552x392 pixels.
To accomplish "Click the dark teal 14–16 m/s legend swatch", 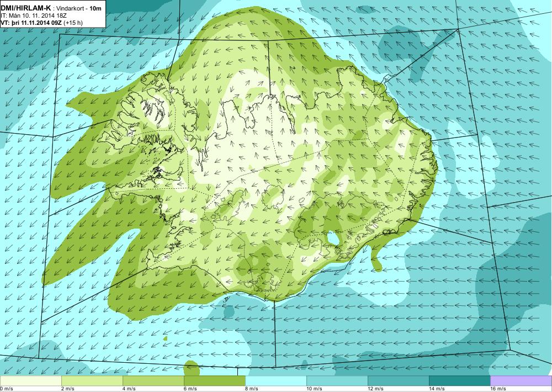I will (x=459, y=381).
